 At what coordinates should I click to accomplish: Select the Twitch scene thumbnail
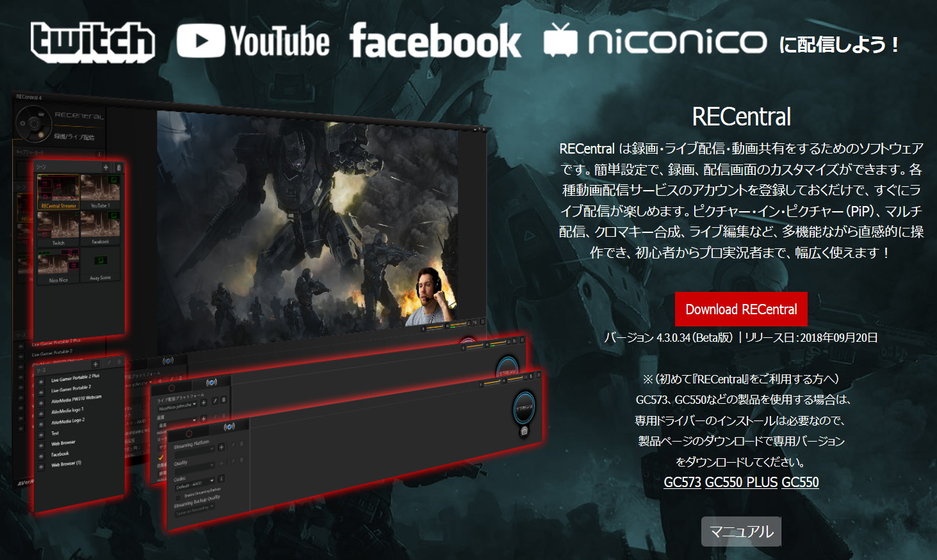pyautogui.click(x=58, y=228)
